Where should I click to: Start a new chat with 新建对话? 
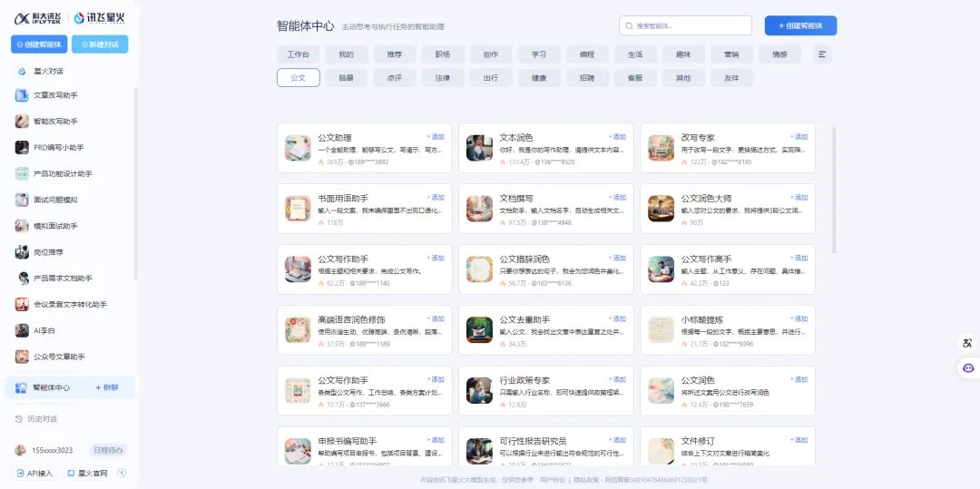pos(100,44)
